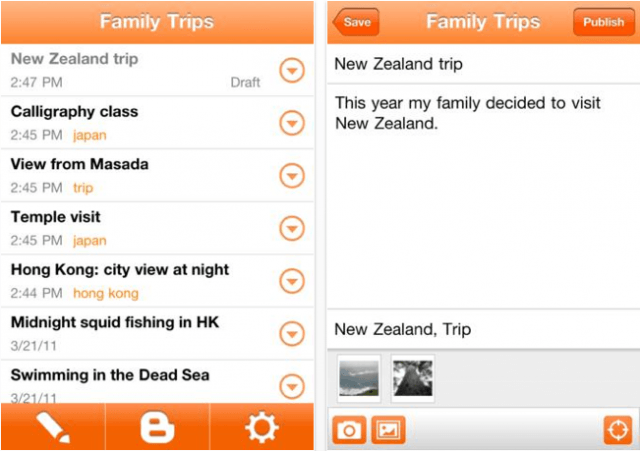Select the landscape photo thumbnail
Viewport: 640px width, 451px height.
[x=359, y=377]
